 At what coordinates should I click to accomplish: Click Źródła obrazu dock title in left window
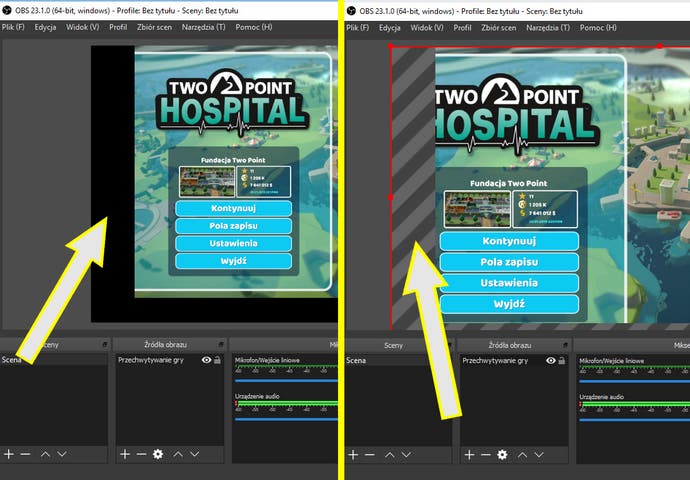165,344
